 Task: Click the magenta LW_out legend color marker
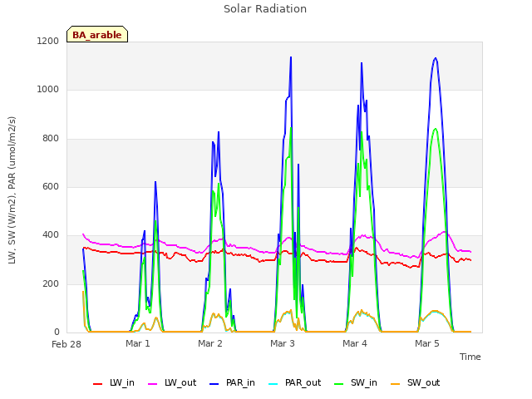pos(153,384)
